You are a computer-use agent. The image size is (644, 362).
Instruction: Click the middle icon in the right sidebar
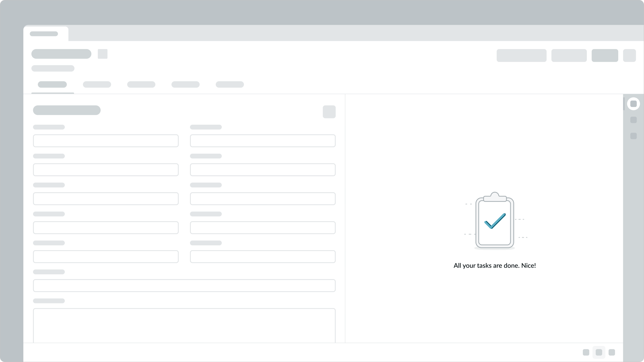(633, 120)
